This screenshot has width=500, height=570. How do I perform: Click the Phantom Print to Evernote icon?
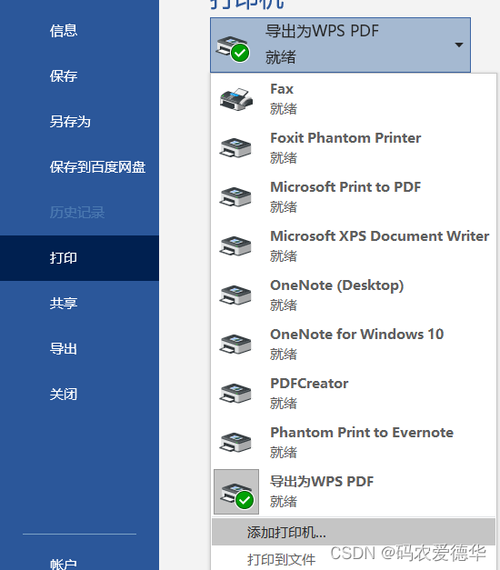[236, 442]
